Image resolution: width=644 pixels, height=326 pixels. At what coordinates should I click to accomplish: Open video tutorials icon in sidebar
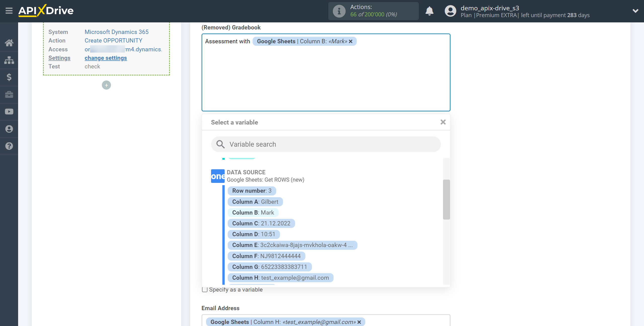coord(9,112)
